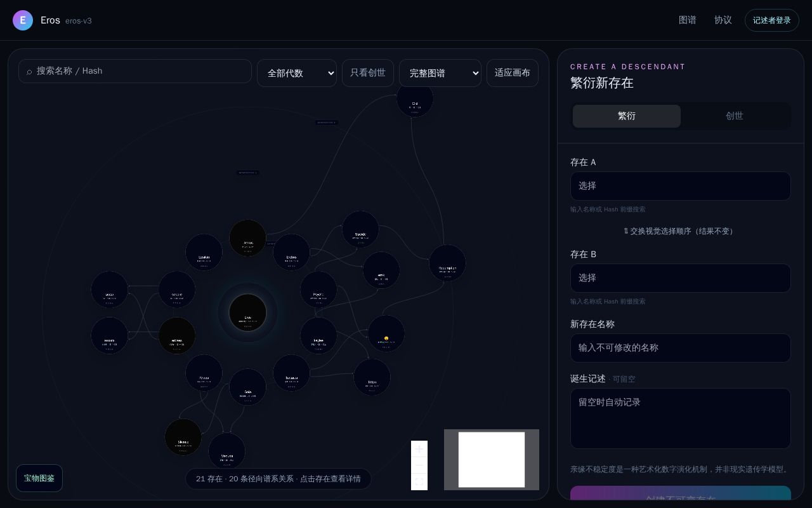
Task: Click the fit-view frame icon
Action: coord(419,482)
